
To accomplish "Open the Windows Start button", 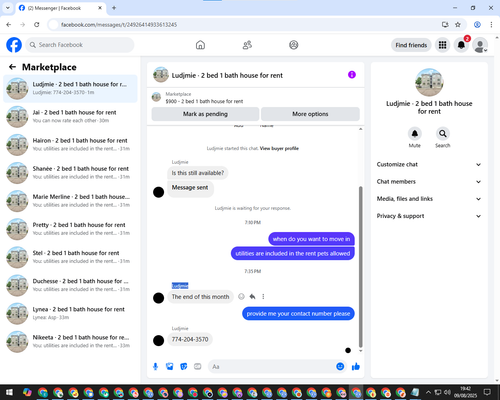I will [x=9, y=392].
